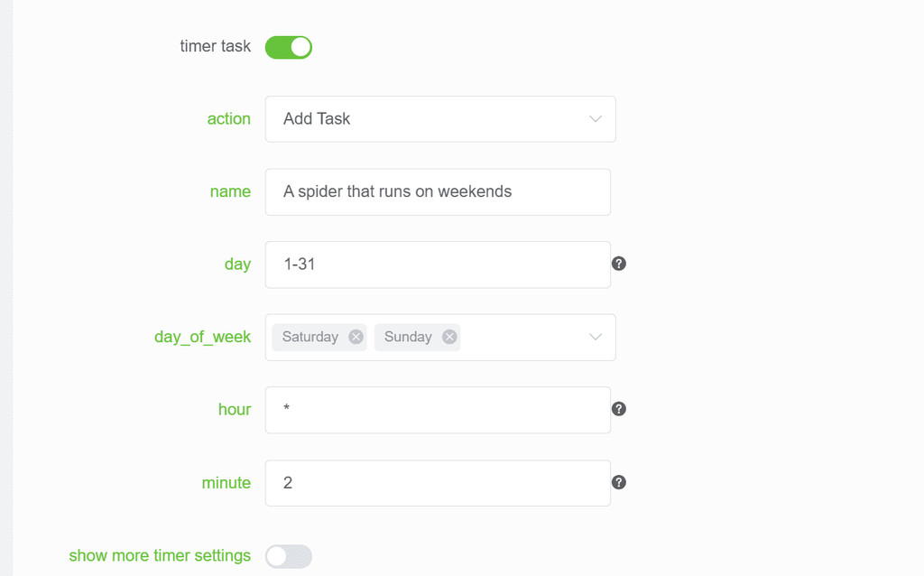Select the Saturday tag text

[310, 337]
